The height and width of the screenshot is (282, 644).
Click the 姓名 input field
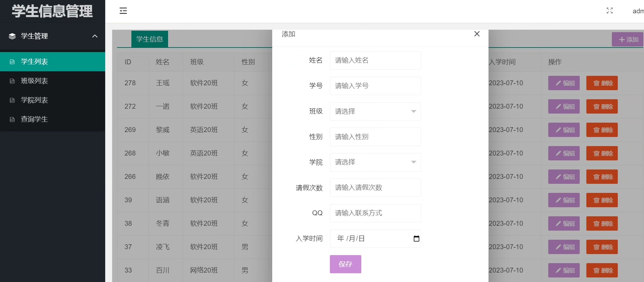pyautogui.click(x=375, y=60)
